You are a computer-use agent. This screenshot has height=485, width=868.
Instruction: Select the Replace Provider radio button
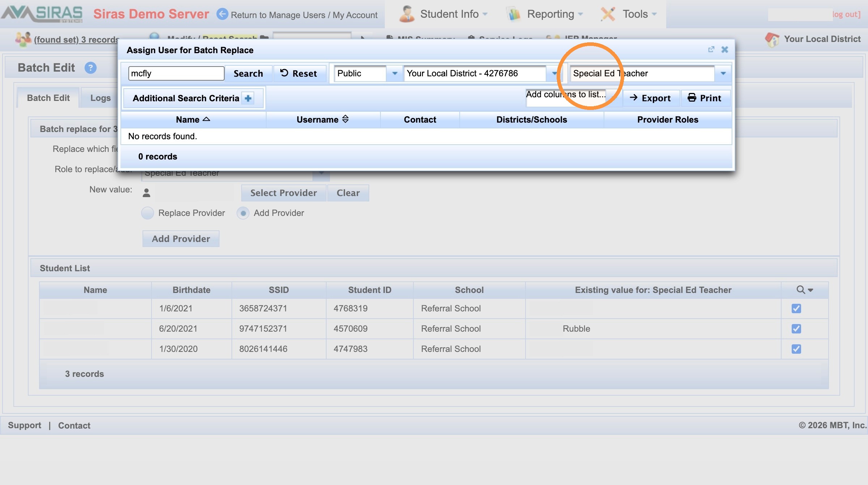click(148, 213)
